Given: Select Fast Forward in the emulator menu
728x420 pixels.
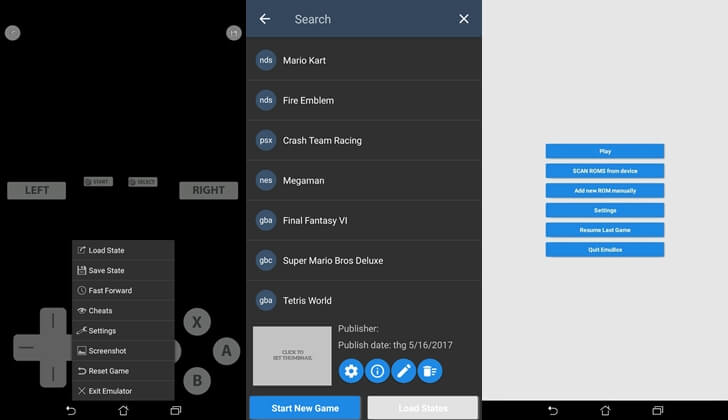Looking at the screenshot, I should pyautogui.click(x=123, y=291).
